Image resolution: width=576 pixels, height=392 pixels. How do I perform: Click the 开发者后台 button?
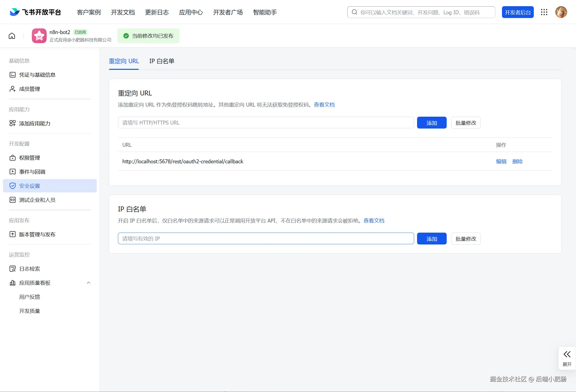[x=518, y=12]
